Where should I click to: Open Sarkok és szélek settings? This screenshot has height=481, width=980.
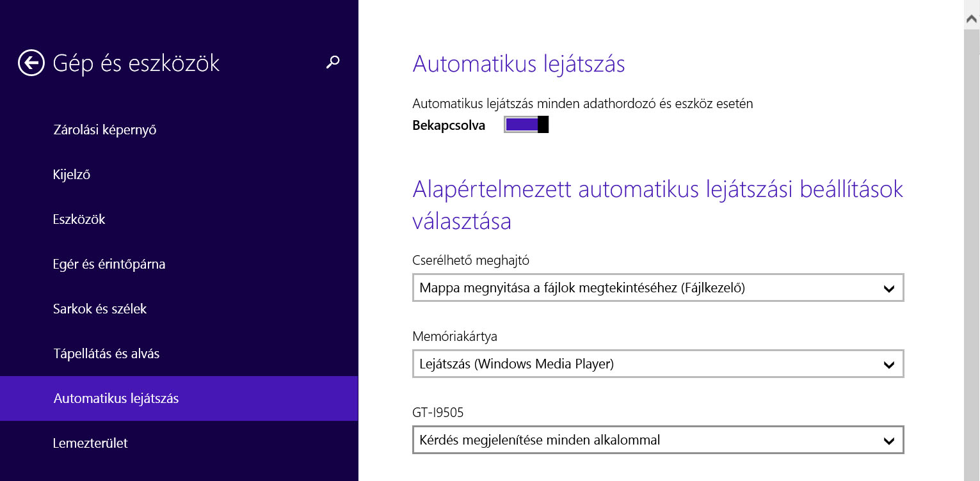100,309
